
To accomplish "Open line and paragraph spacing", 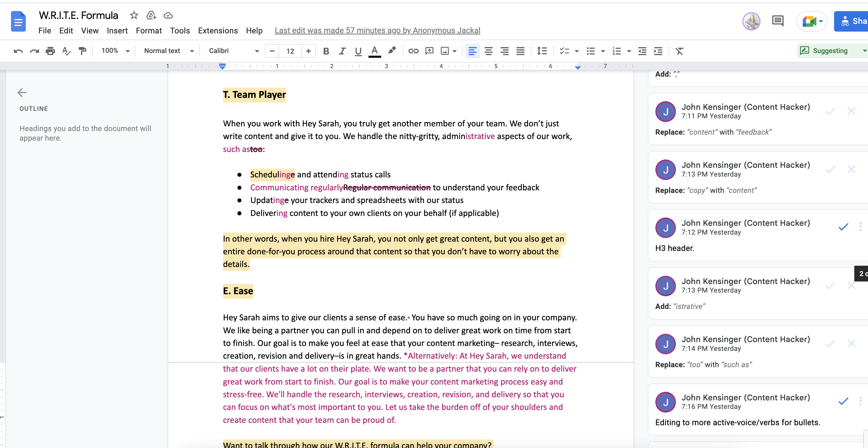I will 542,51.
